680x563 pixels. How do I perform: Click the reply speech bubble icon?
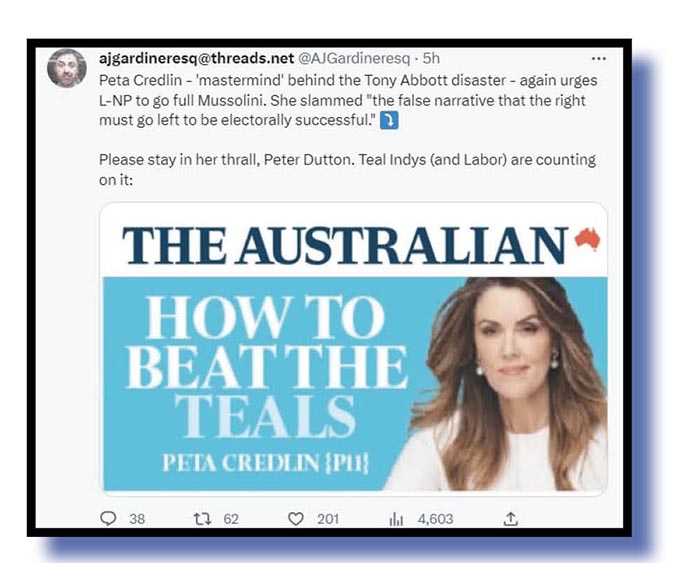(108, 518)
